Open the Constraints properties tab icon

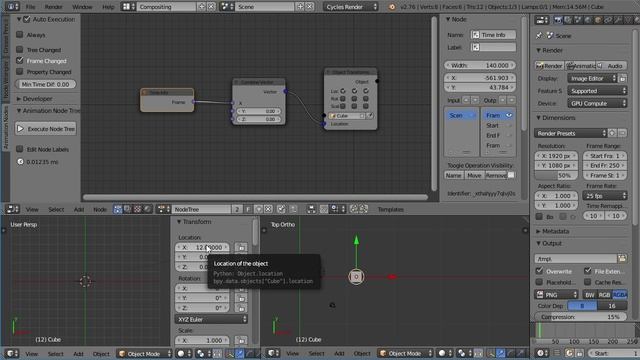608,20
